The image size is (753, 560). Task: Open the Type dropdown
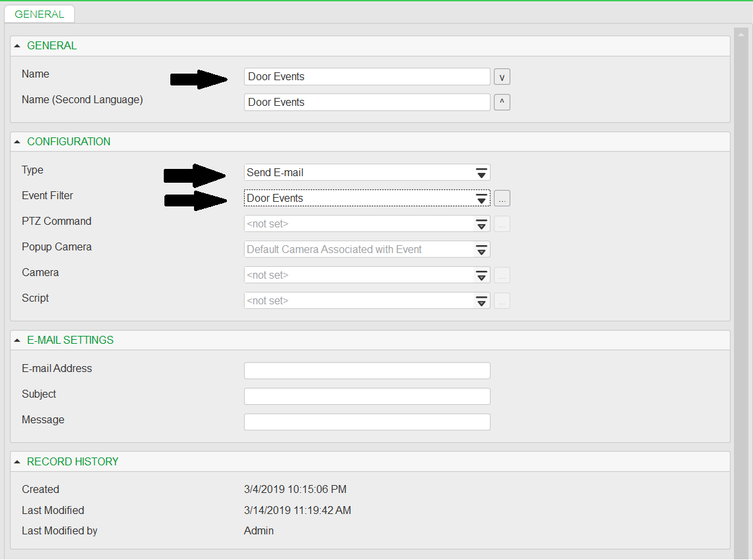tap(481, 173)
